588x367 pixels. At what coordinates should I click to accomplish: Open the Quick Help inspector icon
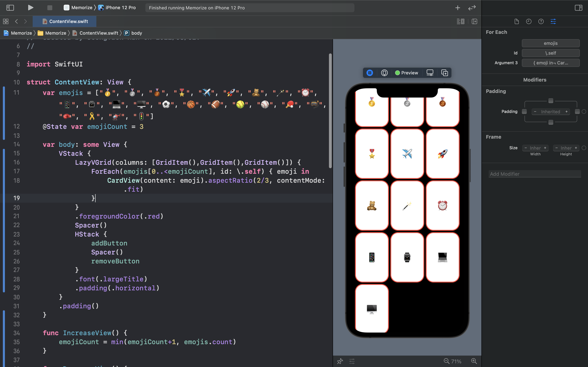click(541, 22)
